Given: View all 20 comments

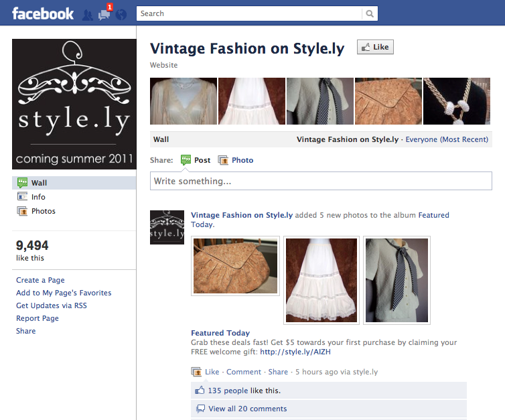Looking at the screenshot, I should click(x=247, y=409).
